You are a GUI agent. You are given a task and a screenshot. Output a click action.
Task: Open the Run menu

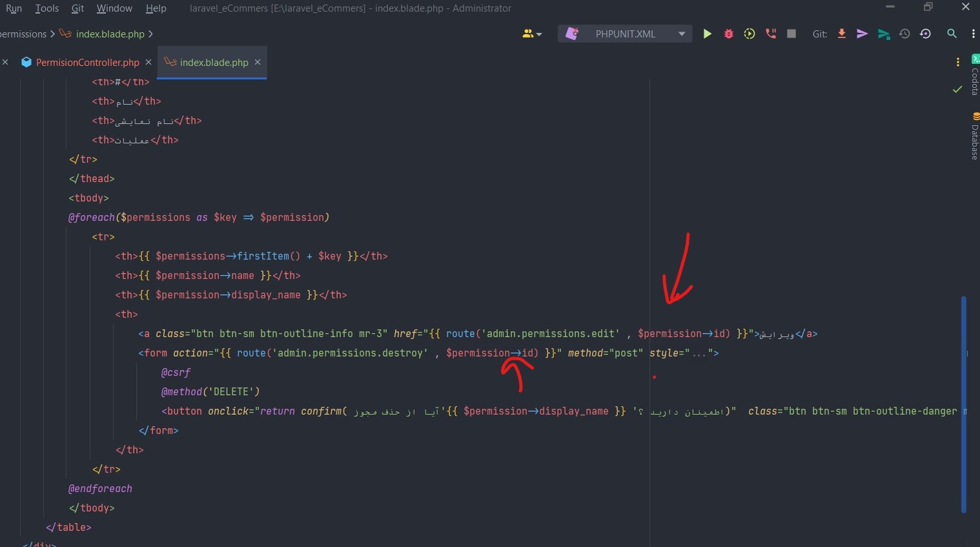(14, 8)
